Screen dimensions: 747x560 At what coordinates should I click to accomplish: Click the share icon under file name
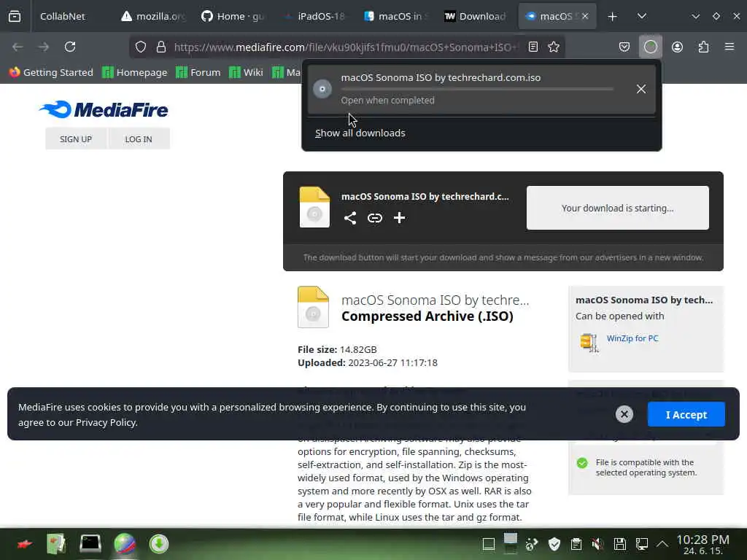point(350,218)
